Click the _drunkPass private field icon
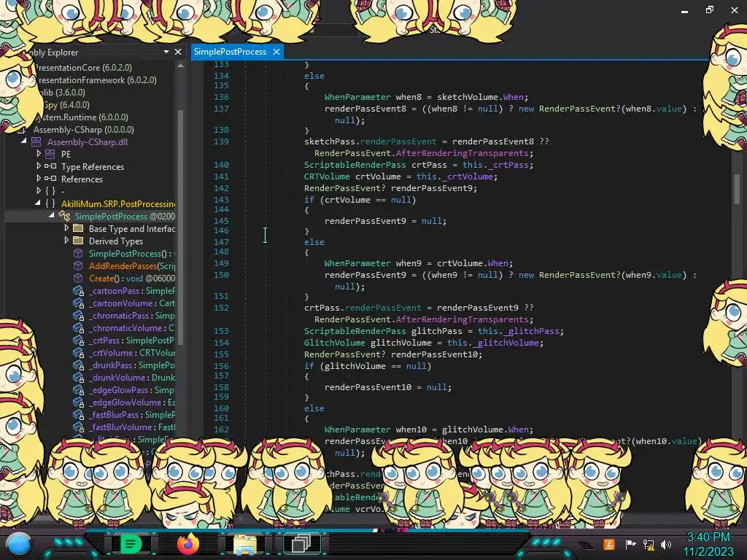Viewport: 747px width, 560px height. point(78,365)
